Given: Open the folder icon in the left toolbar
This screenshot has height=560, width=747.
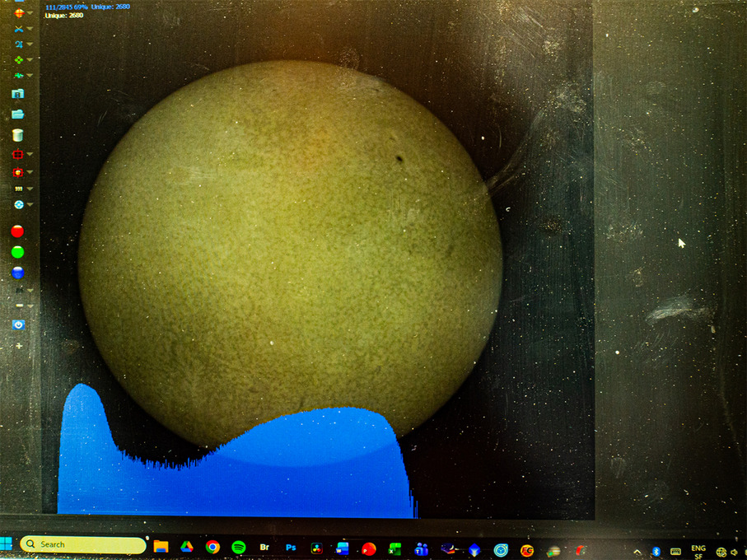Looking at the screenshot, I should pyautogui.click(x=17, y=114).
